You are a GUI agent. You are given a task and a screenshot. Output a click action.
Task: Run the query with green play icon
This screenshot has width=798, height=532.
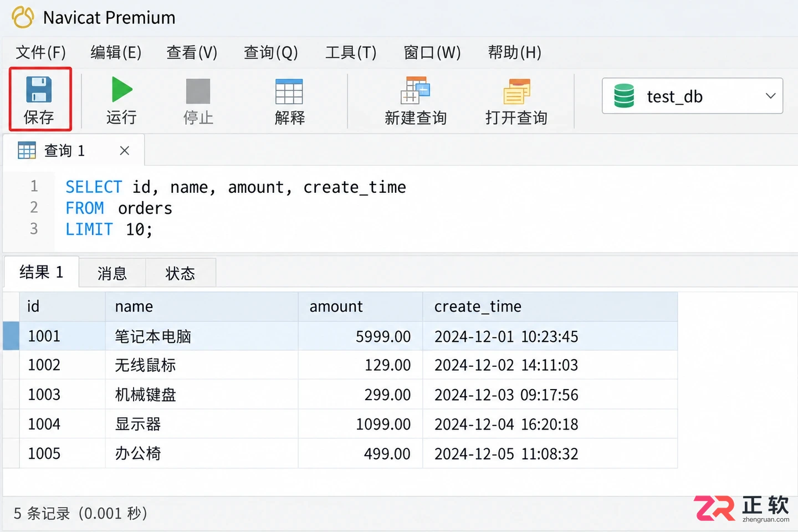(122, 90)
